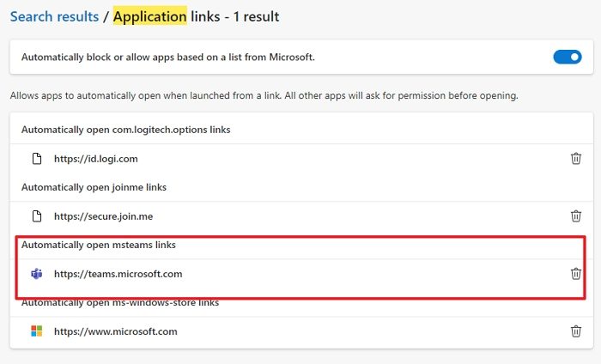Select the https://teams.microsoft.com entry
This screenshot has width=601, height=364.
[x=118, y=274]
